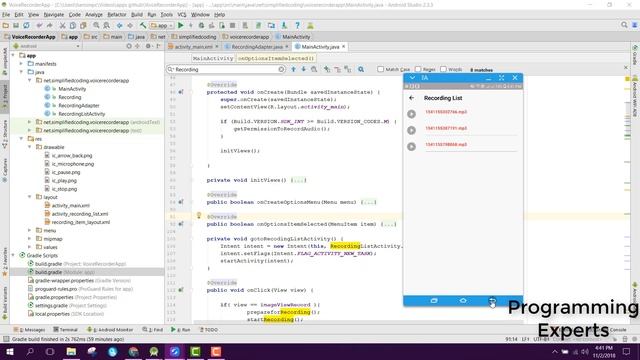
Task: Enable the Regex checkbox
Action: [418, 69]
